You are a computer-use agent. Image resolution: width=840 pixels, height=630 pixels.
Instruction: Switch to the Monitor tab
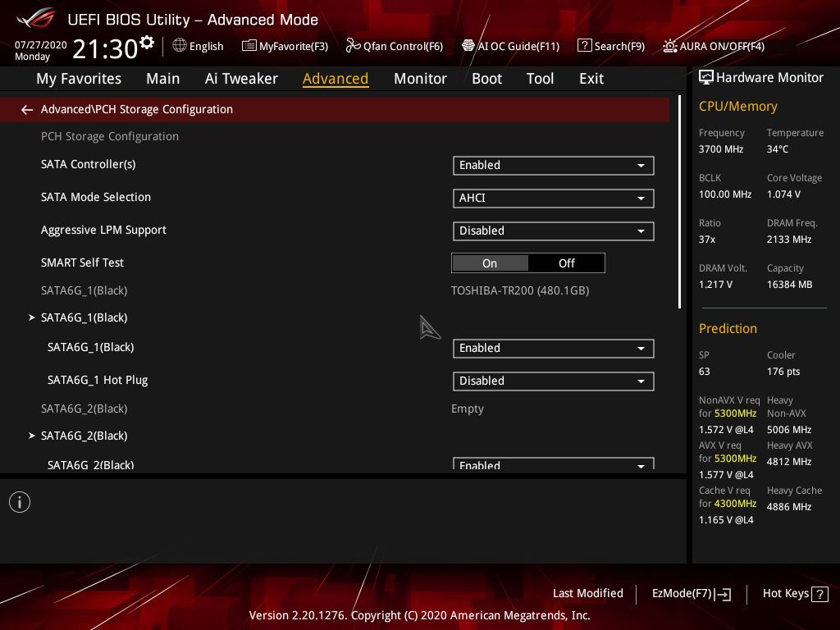[x=420, y=79]
